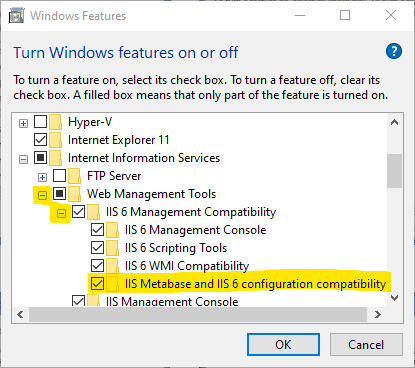
Task: Uncheck the Internet Explorer 11 checkbox
Action: (40, 140)
